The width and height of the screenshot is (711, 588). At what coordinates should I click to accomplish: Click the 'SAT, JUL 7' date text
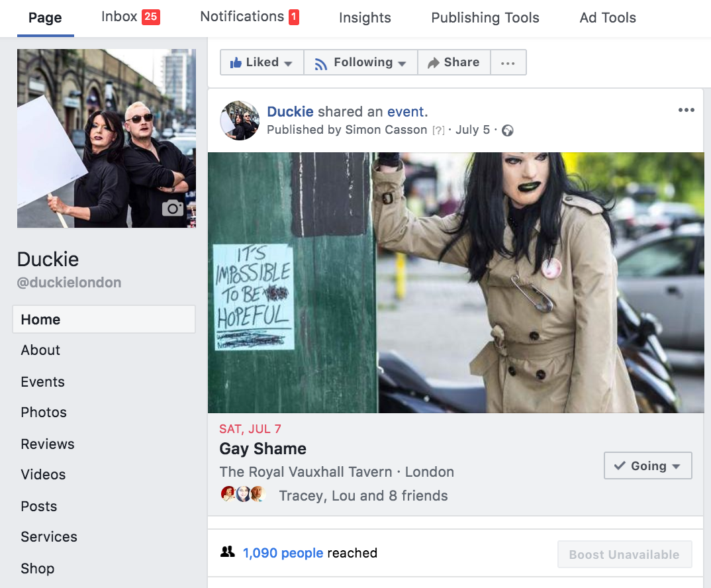pos(250,429)
